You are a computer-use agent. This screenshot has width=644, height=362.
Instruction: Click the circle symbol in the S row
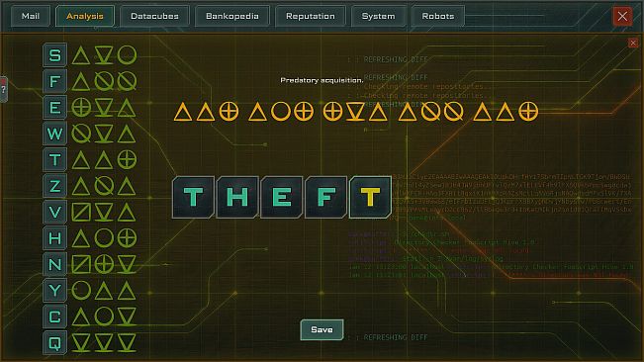[x=127, y=55]
